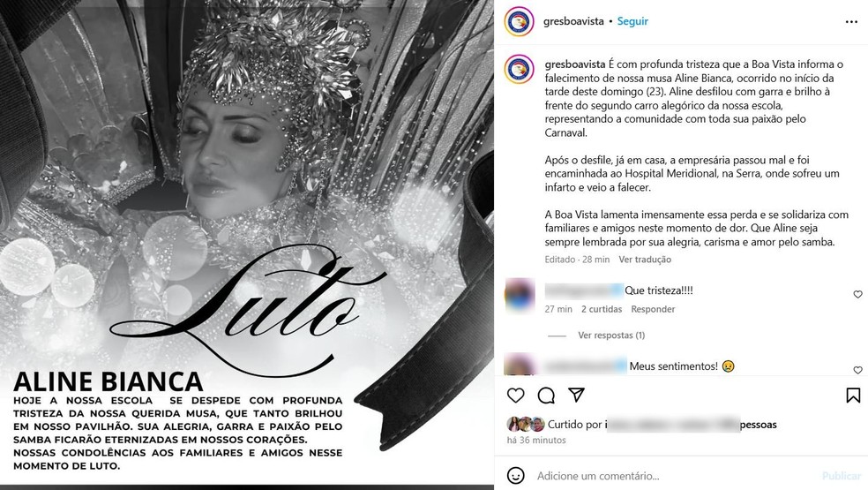View the 2 curtidas on comment

pos(602,309)
